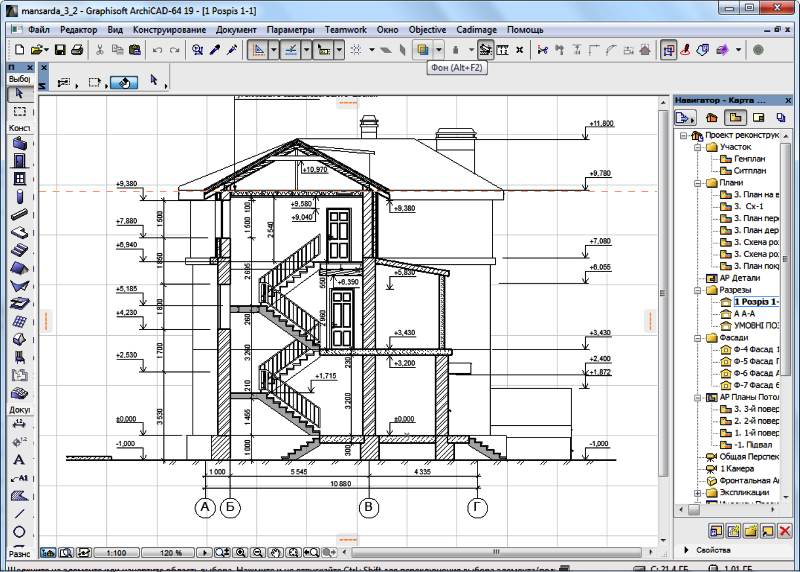The width and height of the screenshot is (800, 572).
Task: Collapse the Фасади folder in navigator
Action: [x=697, y=338]
